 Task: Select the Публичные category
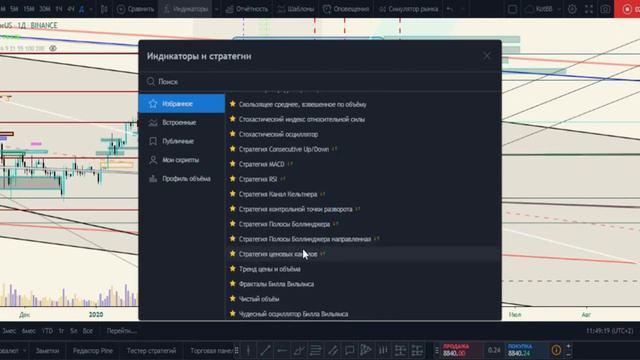(182, 141)
